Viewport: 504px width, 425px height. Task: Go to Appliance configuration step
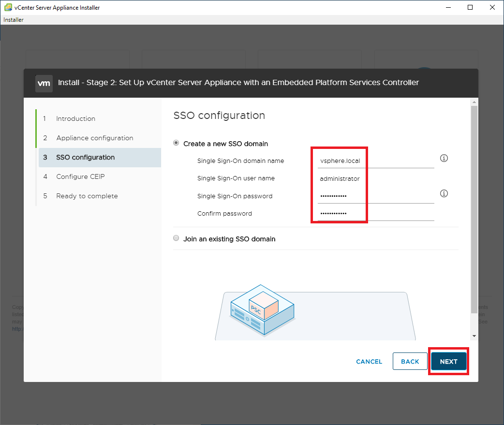click(x=94, y=138)
